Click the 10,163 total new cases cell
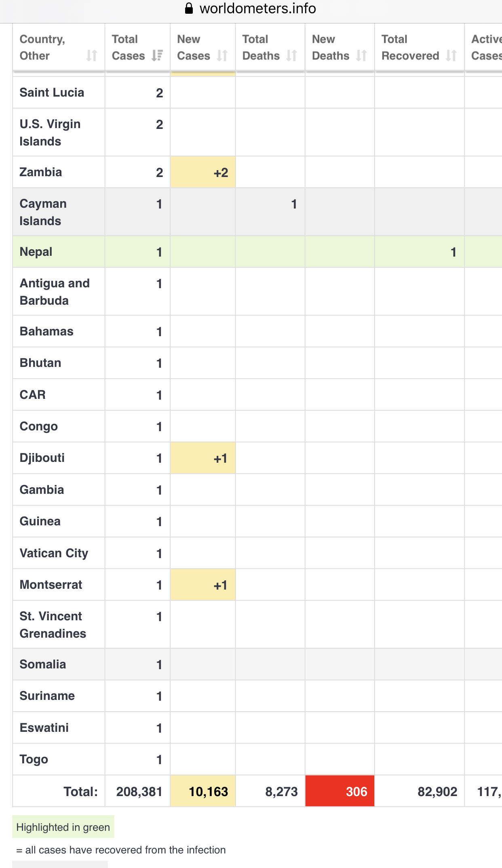 pyautogui.click(x=203, y=791)
